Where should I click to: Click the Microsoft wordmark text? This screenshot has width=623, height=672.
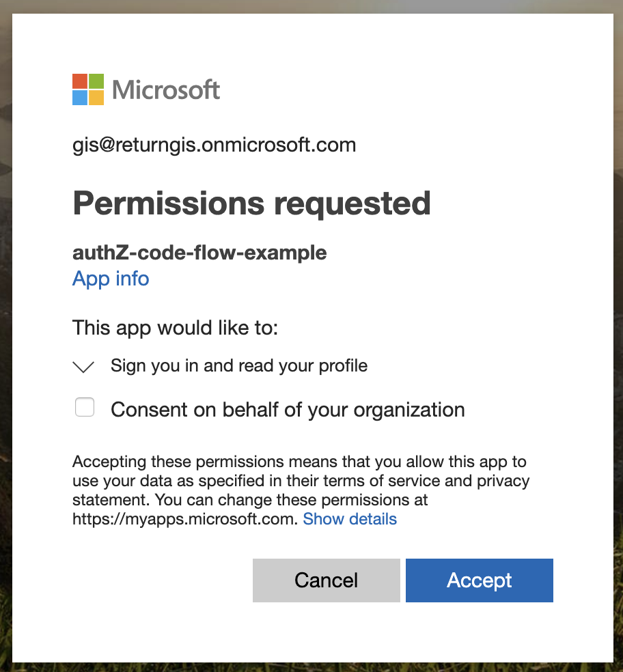[166, 90]
